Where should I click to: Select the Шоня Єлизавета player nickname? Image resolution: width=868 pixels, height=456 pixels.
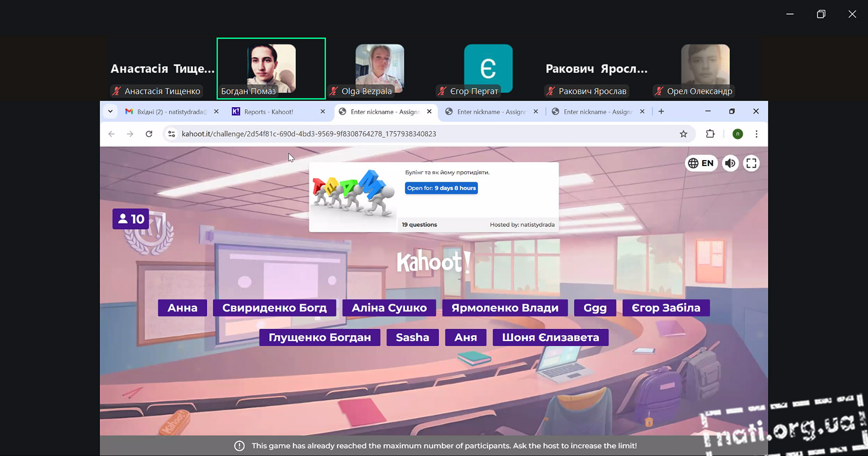pos(550,338)
